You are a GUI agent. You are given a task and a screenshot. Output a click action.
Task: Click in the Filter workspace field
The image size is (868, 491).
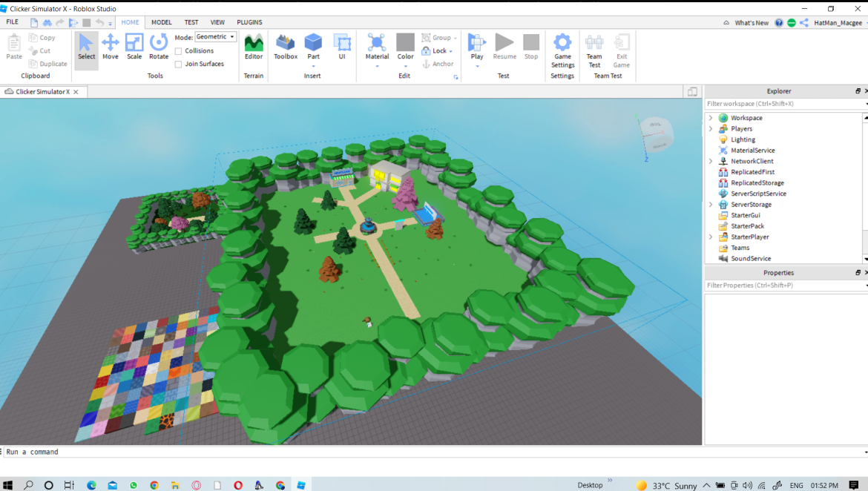tap(784, 104)
